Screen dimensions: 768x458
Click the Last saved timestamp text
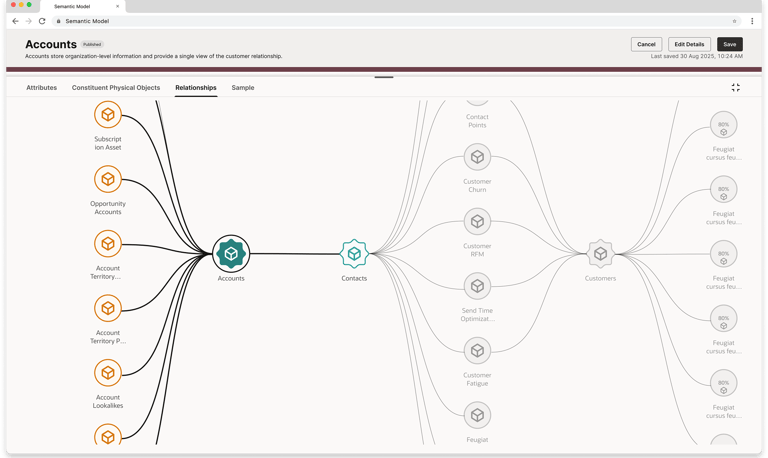(x=696, y=56)
